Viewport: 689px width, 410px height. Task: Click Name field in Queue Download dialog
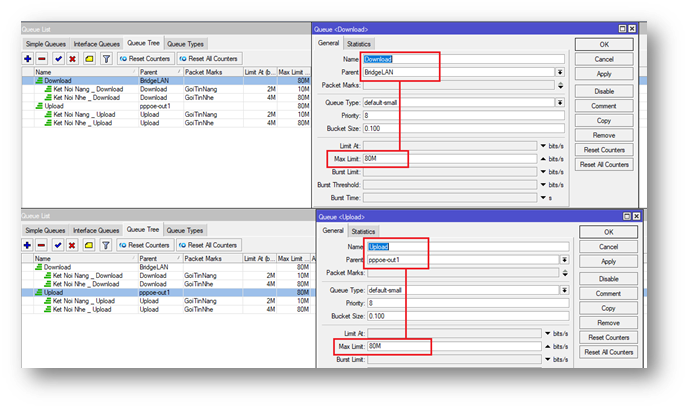click(x=464, y=59)
